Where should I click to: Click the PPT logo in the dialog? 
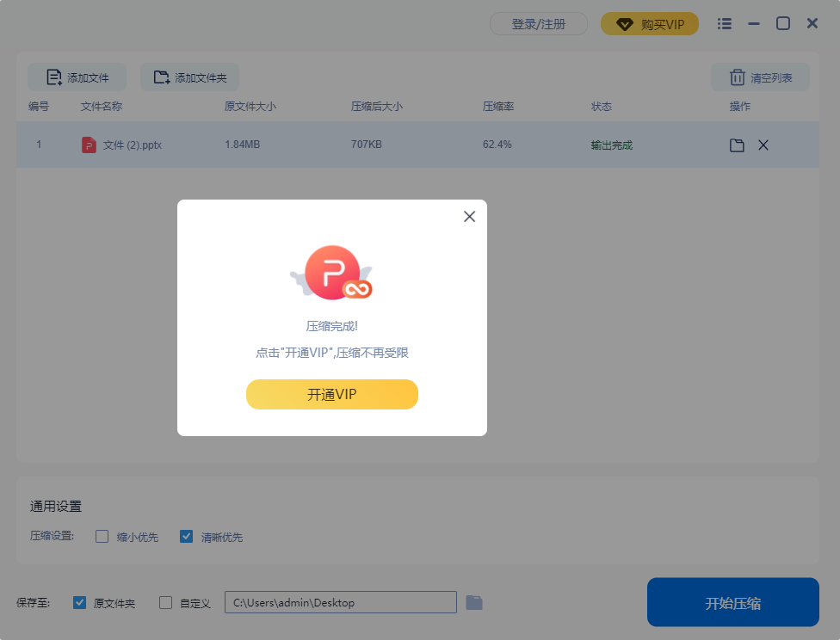click(x=332, y=273)
